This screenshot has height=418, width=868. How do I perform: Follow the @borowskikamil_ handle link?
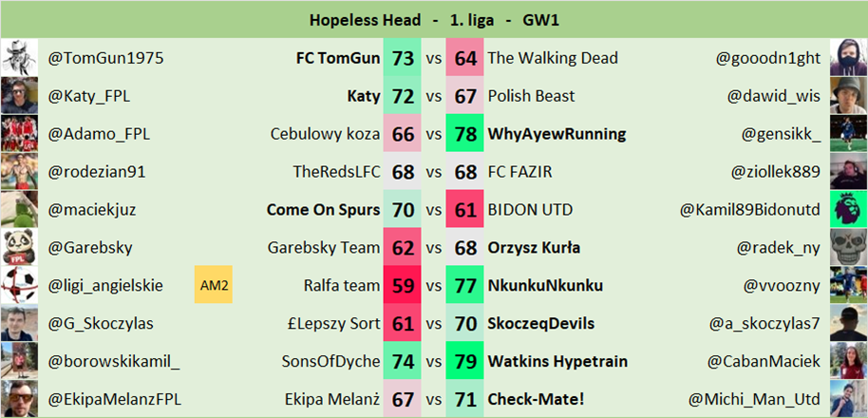(x=114, y=361)
